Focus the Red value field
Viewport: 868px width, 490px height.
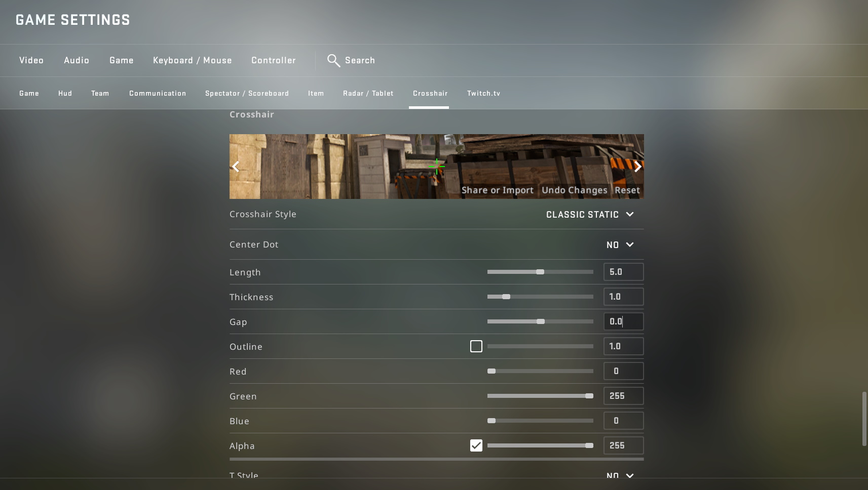click(x=624, y=371)
